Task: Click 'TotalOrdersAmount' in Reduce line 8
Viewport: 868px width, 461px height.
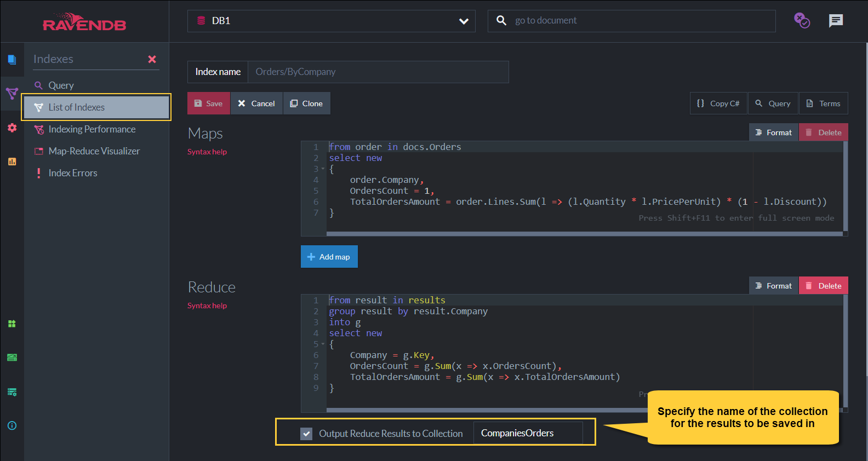Action: [395, 377]
